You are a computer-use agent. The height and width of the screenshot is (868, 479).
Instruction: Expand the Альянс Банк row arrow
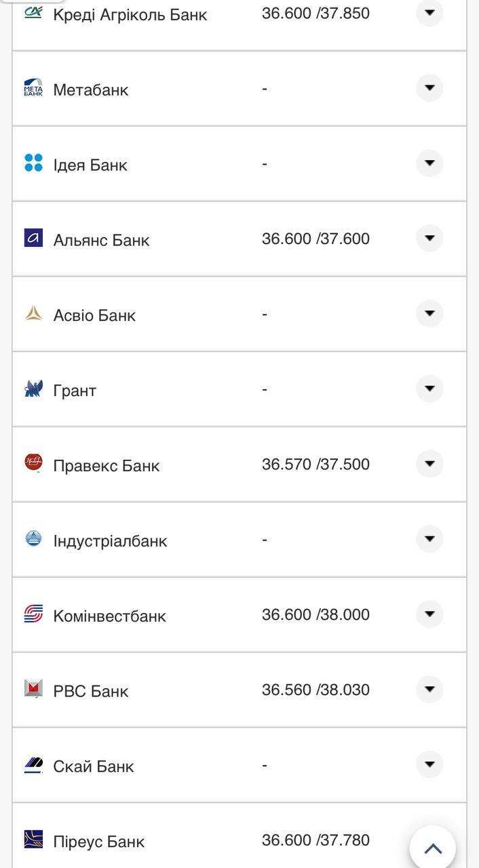pos(429,238)
